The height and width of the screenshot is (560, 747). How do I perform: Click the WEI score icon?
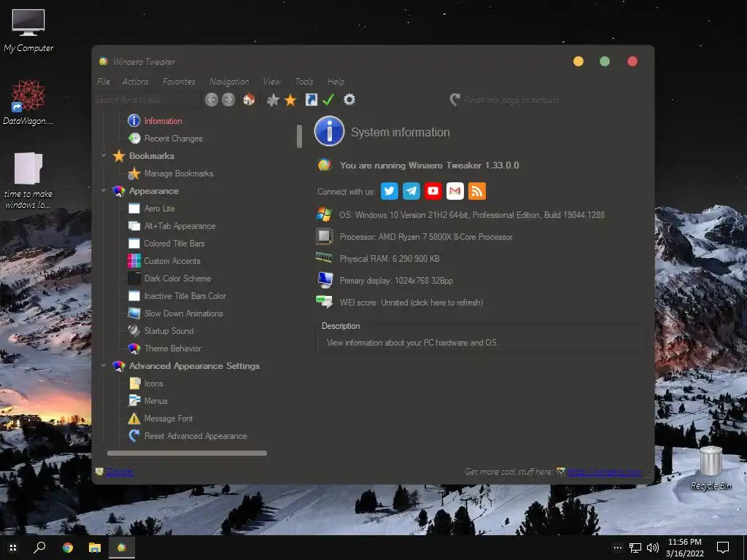(325, 302)
